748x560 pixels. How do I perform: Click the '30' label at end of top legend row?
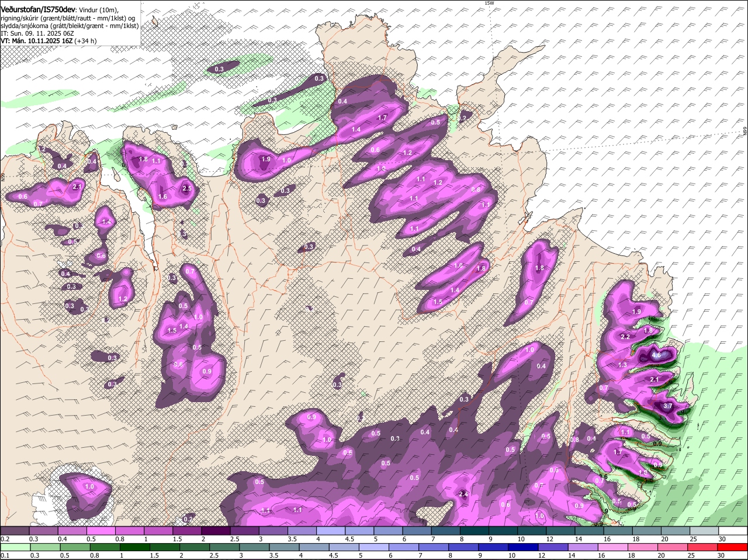pyautogui.click(x=722, y=539)
